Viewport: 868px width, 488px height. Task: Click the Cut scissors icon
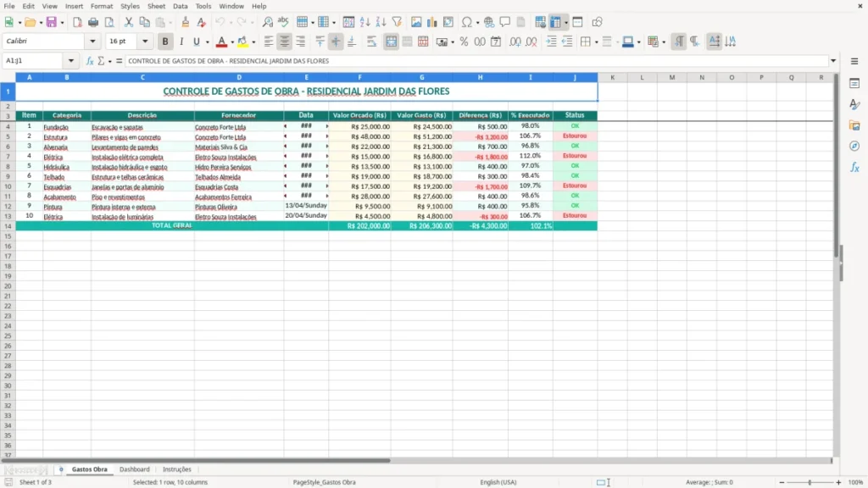point(129,22)
